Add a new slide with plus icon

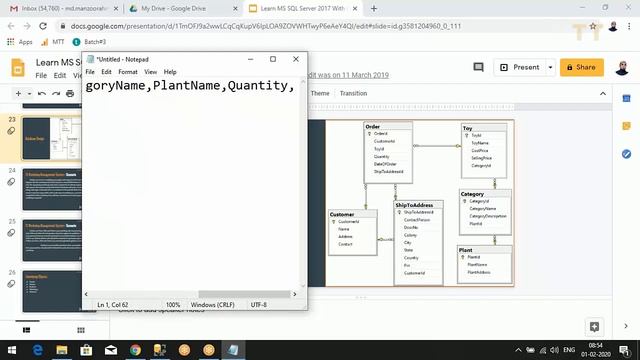tap(18, 93)
